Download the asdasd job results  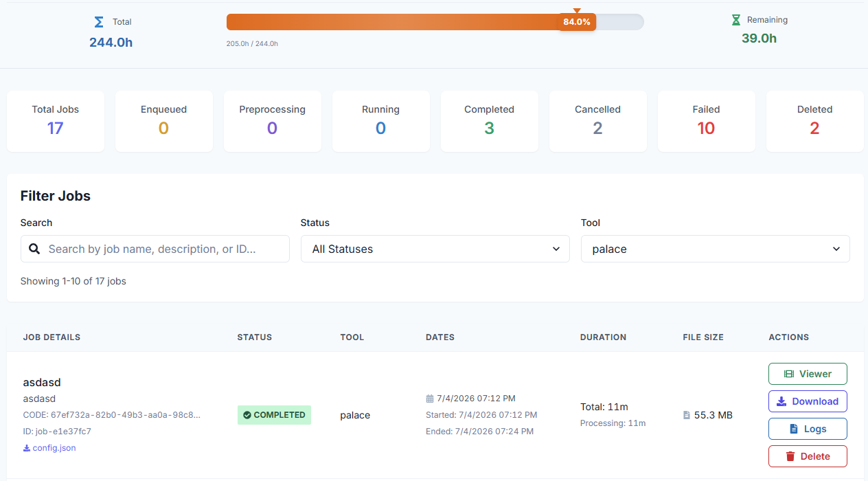[x=808, y=401]
